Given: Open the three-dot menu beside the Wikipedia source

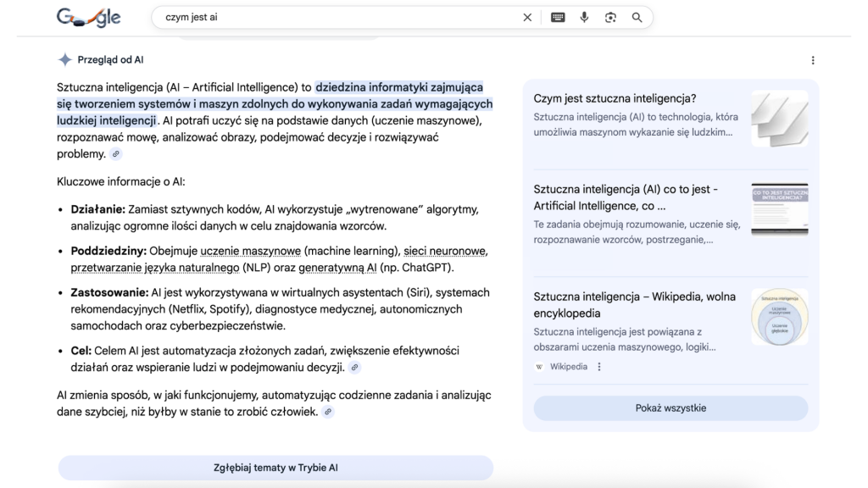Looking at the screenshot, I should 599,366.
